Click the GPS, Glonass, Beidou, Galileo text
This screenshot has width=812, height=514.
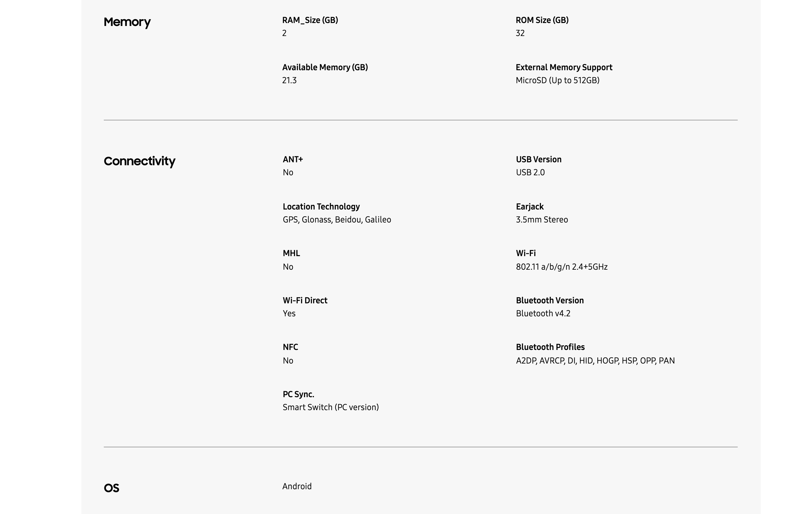pyautogui.click(x=336, y=220)
